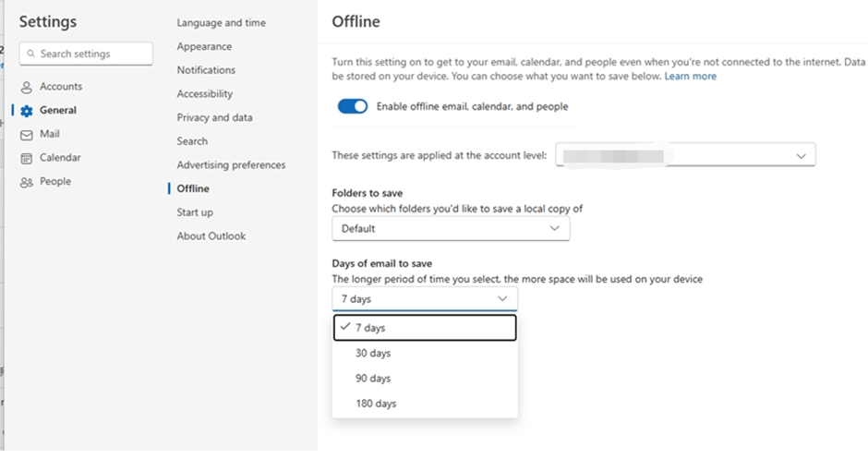Click the account dropdown chevron arrow
This screenshot has width=868, height=459.
coord(801,156)
